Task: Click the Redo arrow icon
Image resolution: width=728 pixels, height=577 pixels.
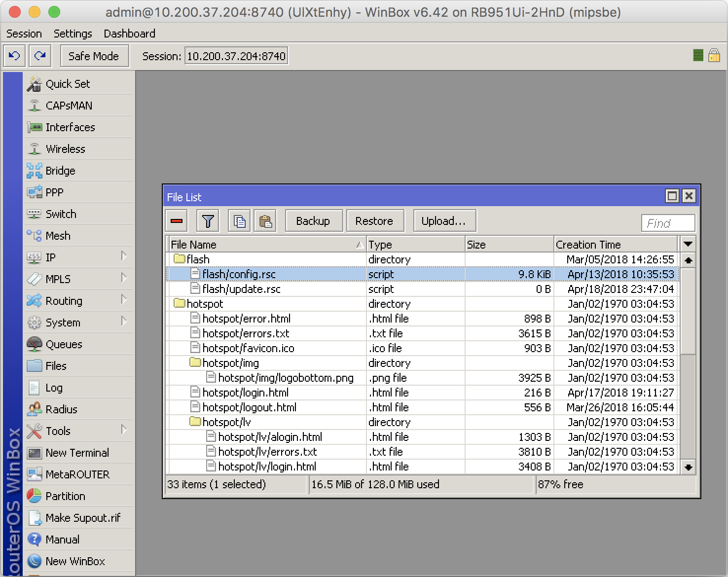Action: 40,56
